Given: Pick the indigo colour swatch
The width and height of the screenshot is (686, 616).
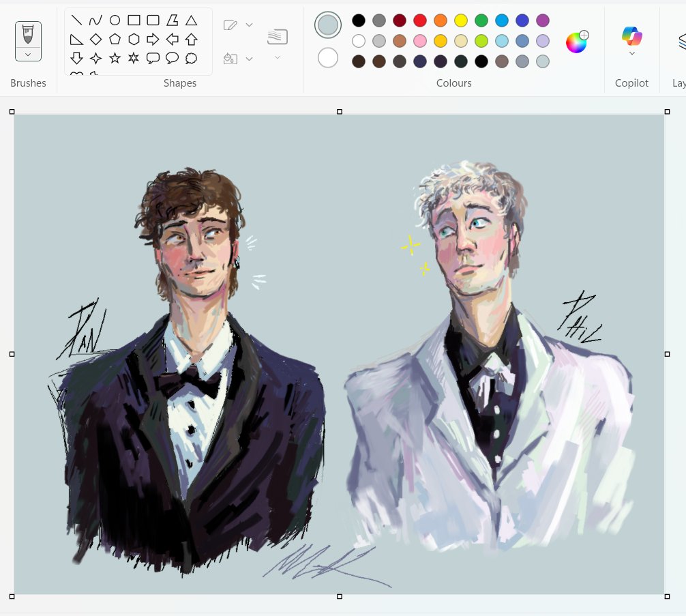Looking at the screenshot, I should pos(522,20).
